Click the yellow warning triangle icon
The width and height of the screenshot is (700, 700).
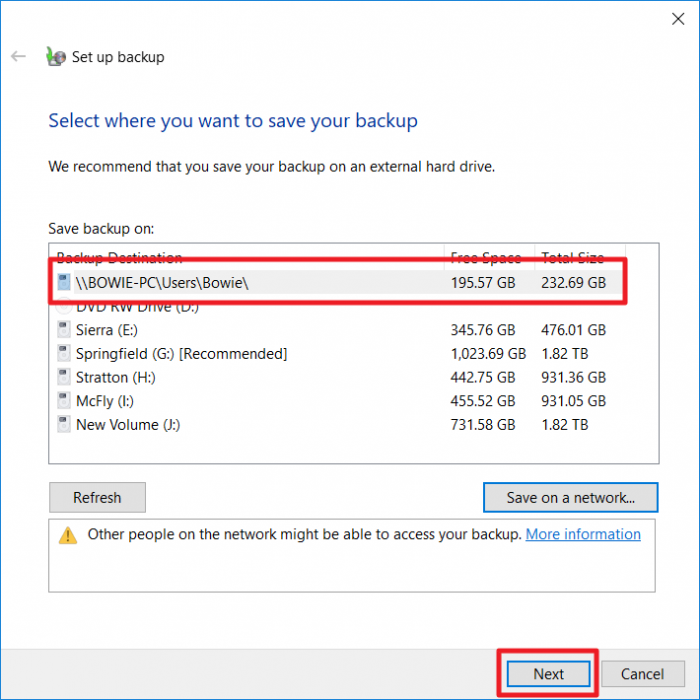(x=68, y=535)
